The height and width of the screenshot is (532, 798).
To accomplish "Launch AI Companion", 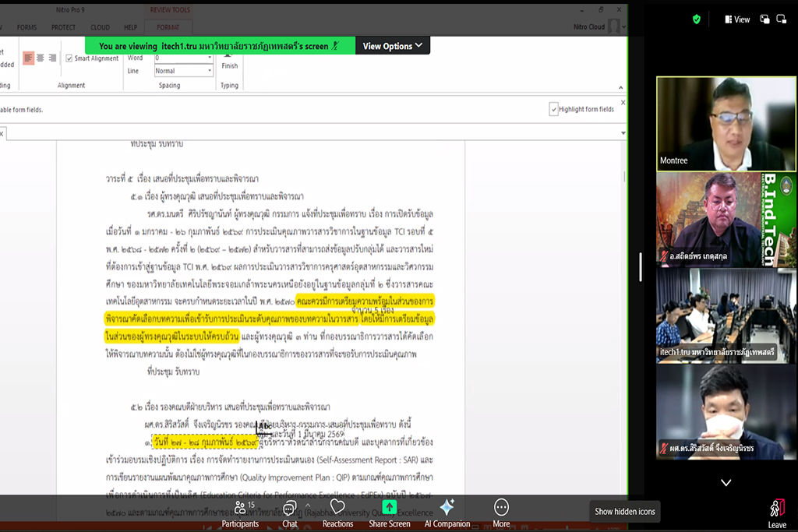I will pos(447,513).
